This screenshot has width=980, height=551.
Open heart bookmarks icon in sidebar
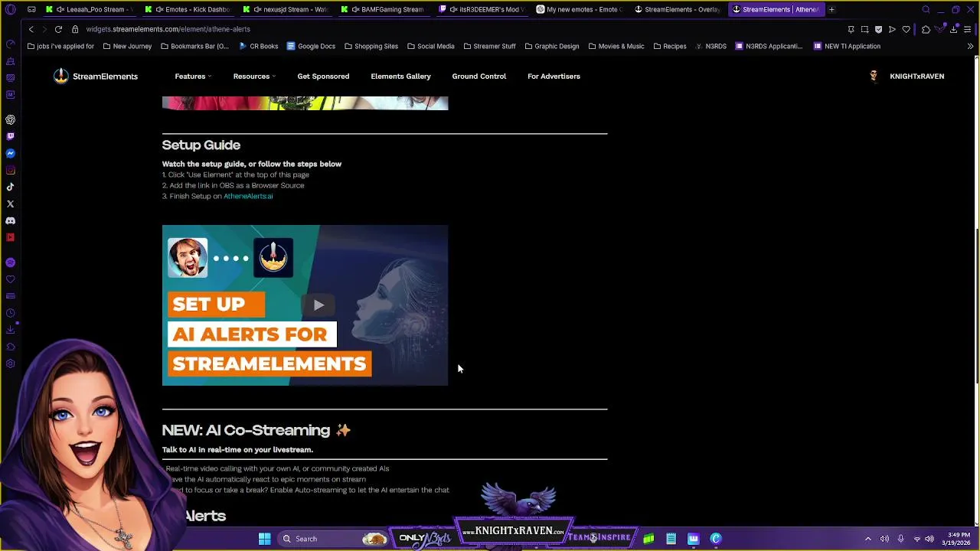10,279
